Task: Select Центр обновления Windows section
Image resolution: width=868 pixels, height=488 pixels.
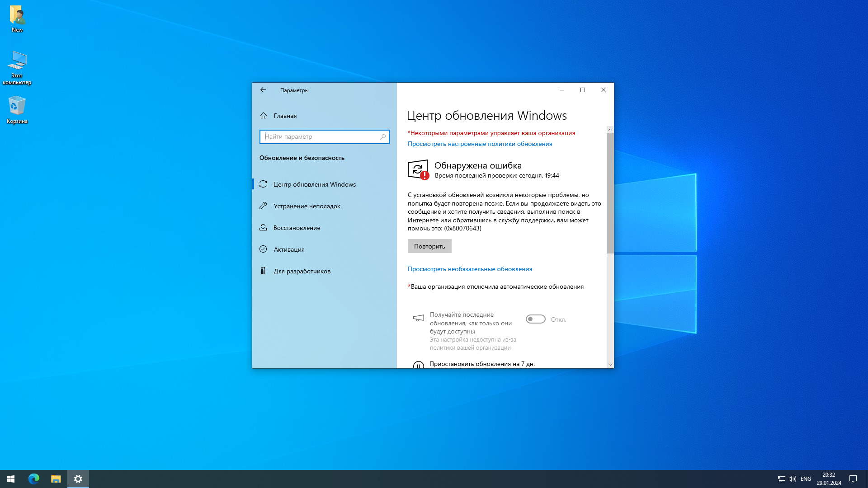Action: click(314, 184)
